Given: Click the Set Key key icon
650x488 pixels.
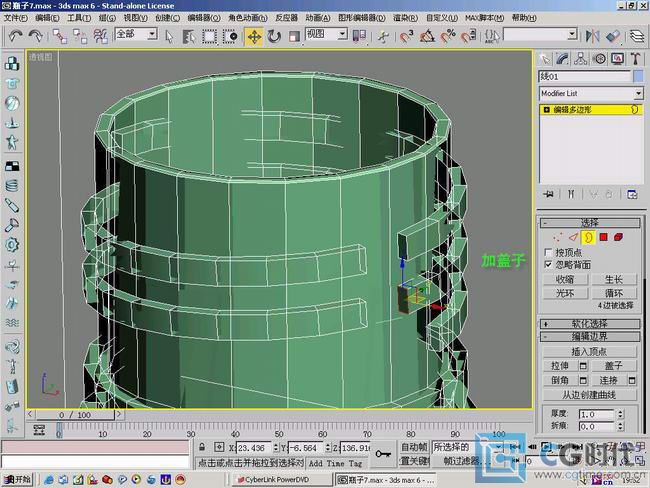Looking at the screenshot, I should 384,454.
